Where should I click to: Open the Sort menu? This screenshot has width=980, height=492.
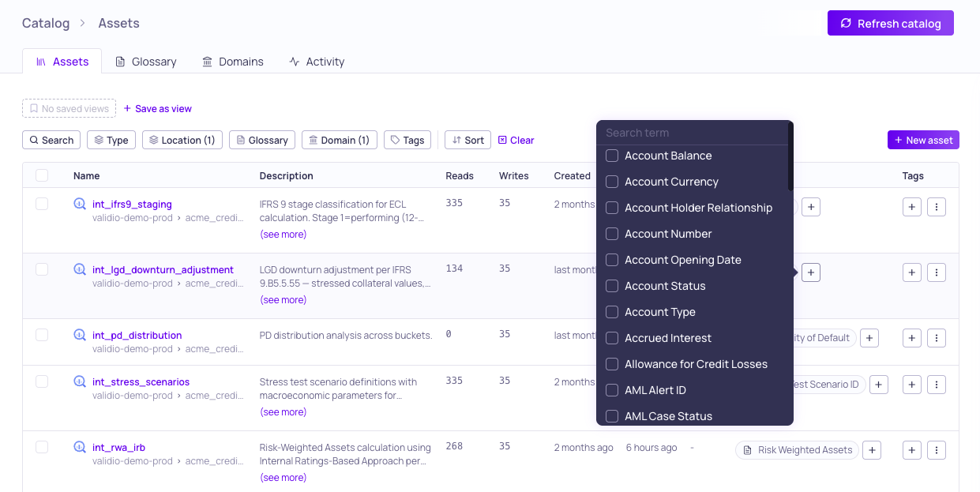[467, 140]
